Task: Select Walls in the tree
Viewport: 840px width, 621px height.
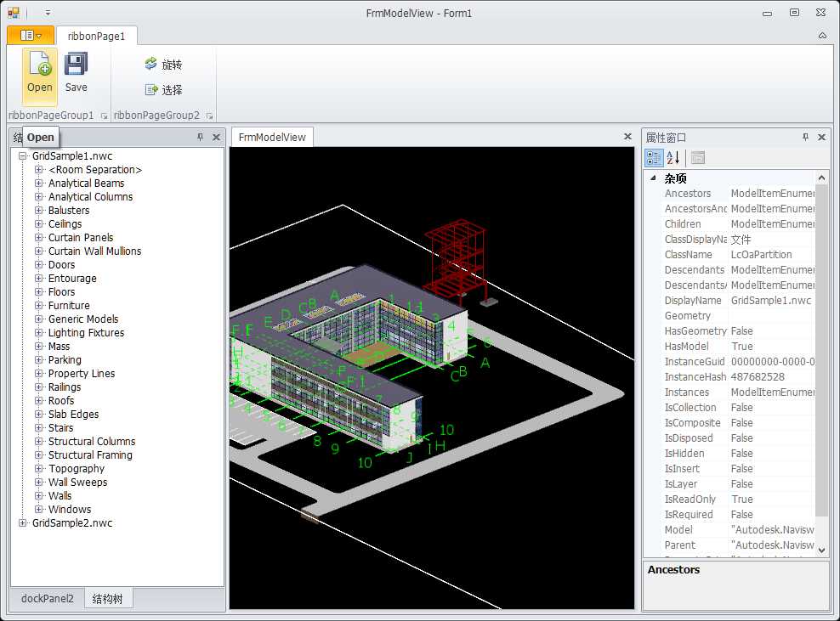Action: tap(60, 496)
